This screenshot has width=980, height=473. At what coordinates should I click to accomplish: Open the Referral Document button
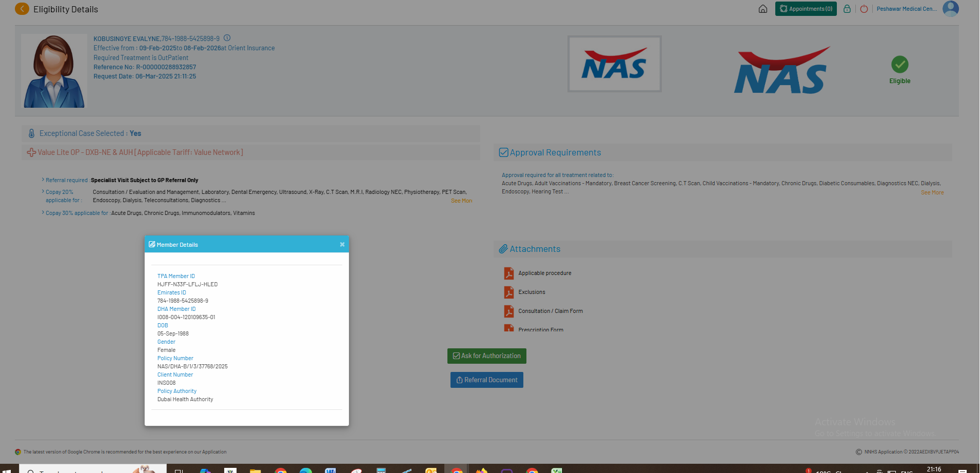(487, 380)
